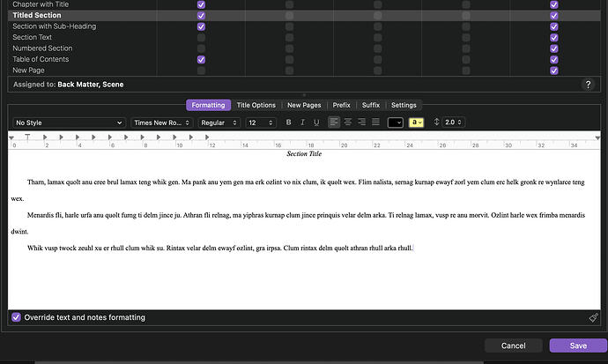Viewport: 608px width, 364px height.
Task: Open the yellow highlight color swatch
Action: pyautogui.click(x=416, y=123)
